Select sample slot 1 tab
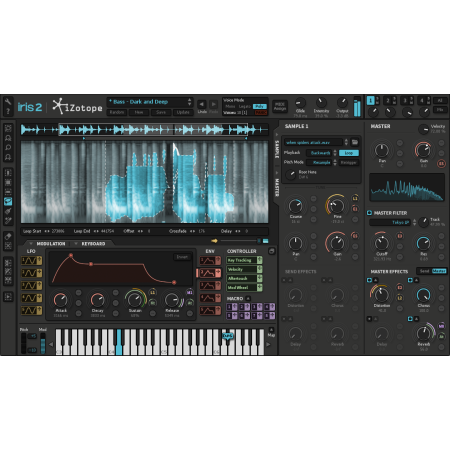Viewport: 450px width, 450px height. tap(370, 101)
